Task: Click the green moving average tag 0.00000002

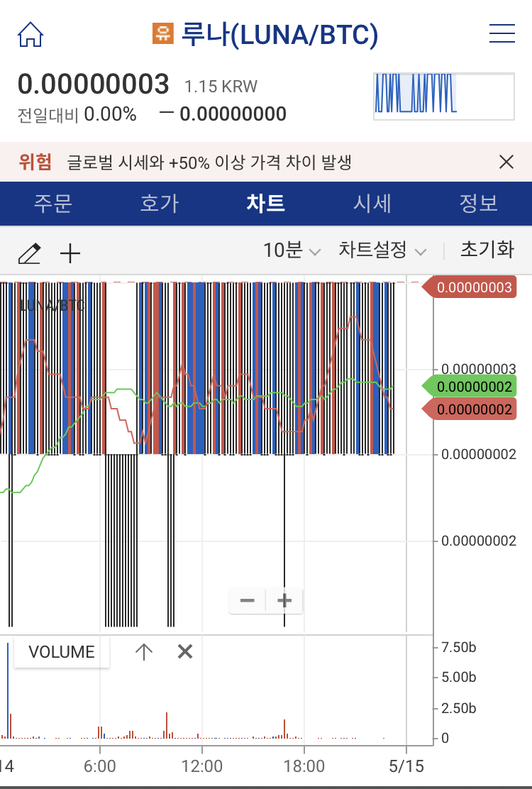Action: coord(469,387)
